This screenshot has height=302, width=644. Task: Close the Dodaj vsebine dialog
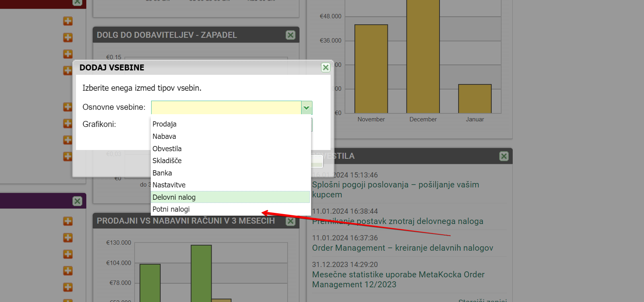(325, 68)
